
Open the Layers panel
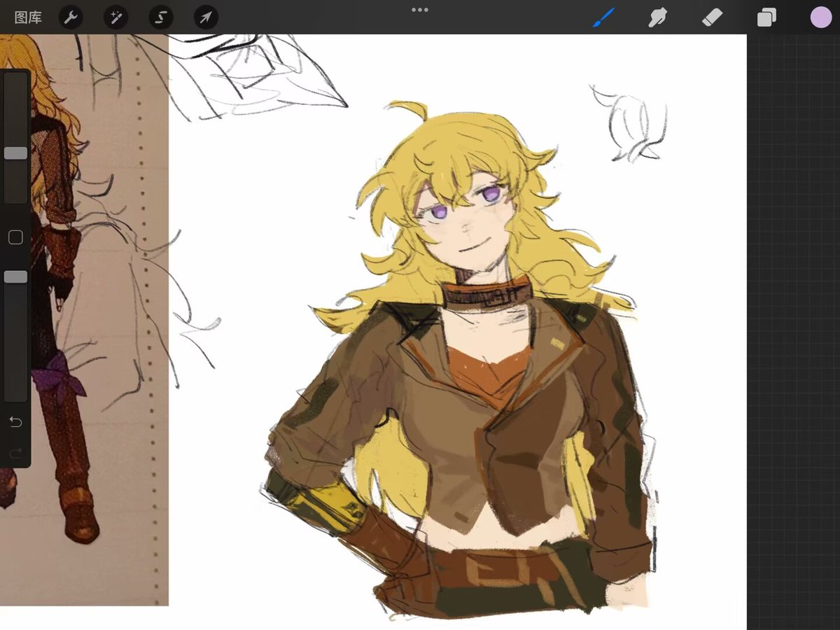766,17
